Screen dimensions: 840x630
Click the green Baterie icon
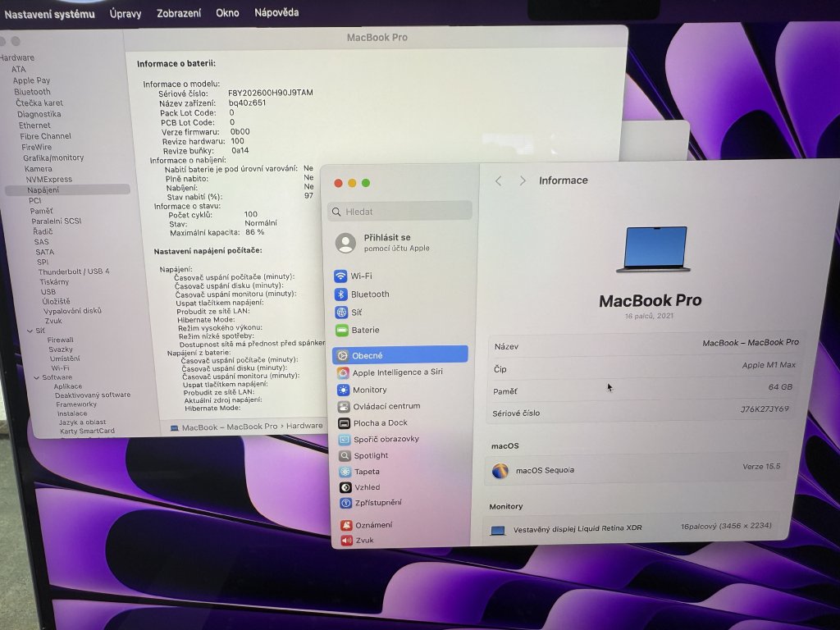342,330
